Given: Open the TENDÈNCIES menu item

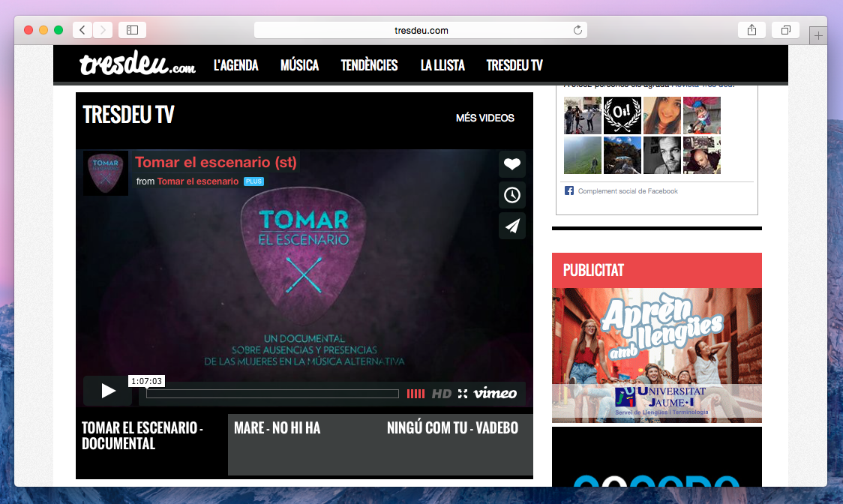Looking at the screenshot, I should [369, 65].
